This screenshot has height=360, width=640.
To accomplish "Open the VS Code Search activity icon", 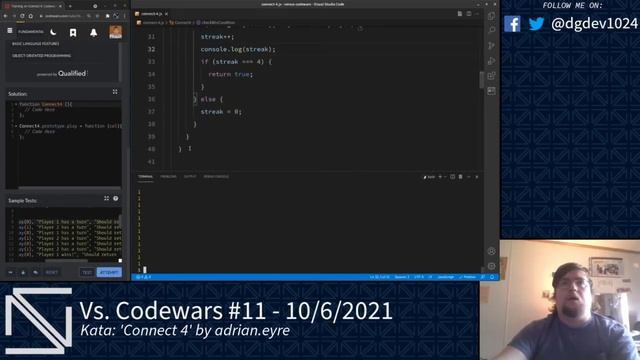I will 491,30.
